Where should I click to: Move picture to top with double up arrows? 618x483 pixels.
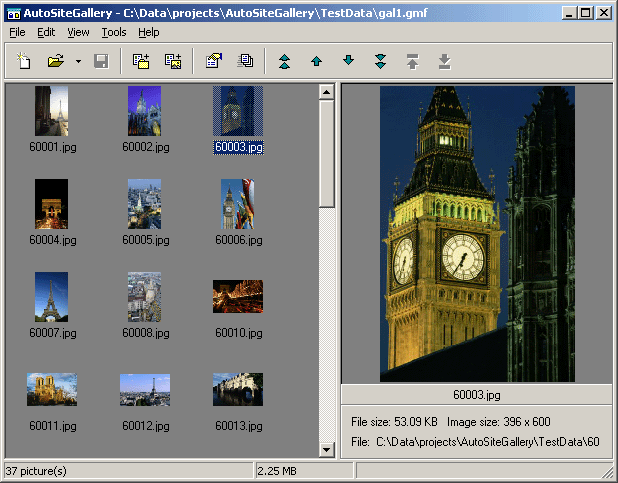click(x=285, y=62)
